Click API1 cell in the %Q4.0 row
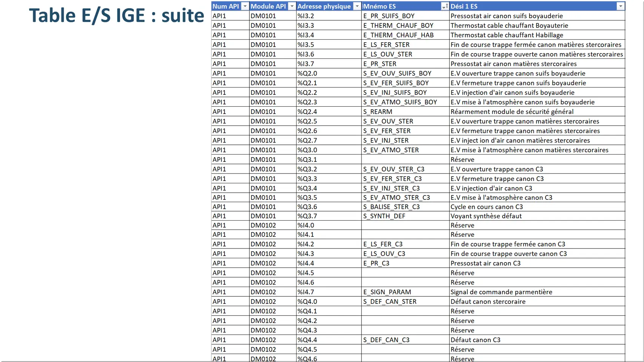This screenshot has width=644, height=362. (230, 302)
